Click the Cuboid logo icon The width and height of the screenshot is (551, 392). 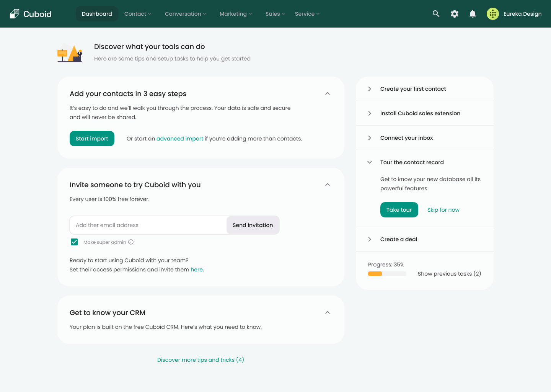(15, 14)
